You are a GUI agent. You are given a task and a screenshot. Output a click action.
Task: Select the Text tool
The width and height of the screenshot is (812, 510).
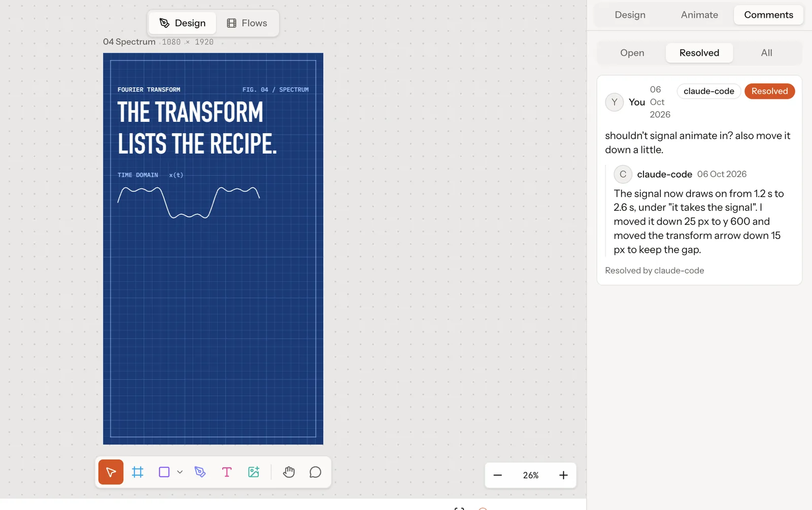click(x=227, y=472)
